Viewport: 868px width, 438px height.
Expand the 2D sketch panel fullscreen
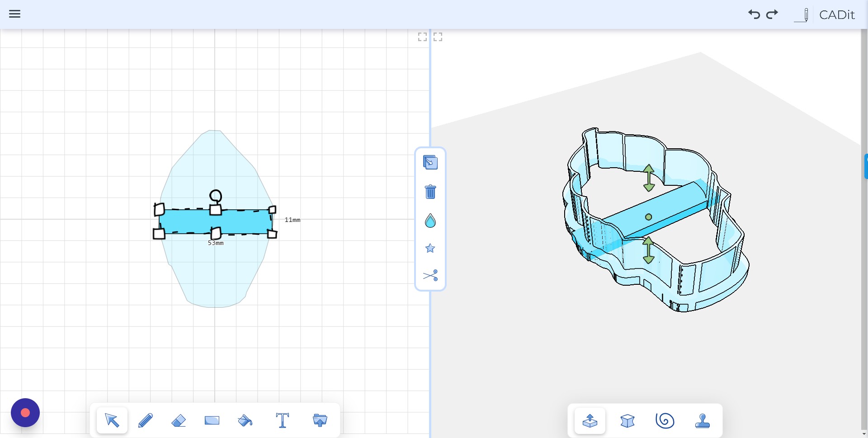point(422,37)
